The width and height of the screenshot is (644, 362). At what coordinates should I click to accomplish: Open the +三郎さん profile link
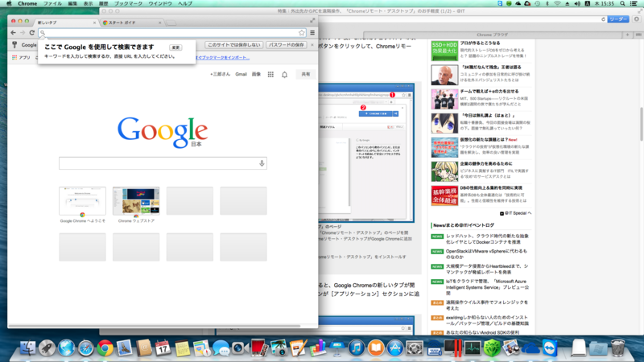(x=220, y=74)
